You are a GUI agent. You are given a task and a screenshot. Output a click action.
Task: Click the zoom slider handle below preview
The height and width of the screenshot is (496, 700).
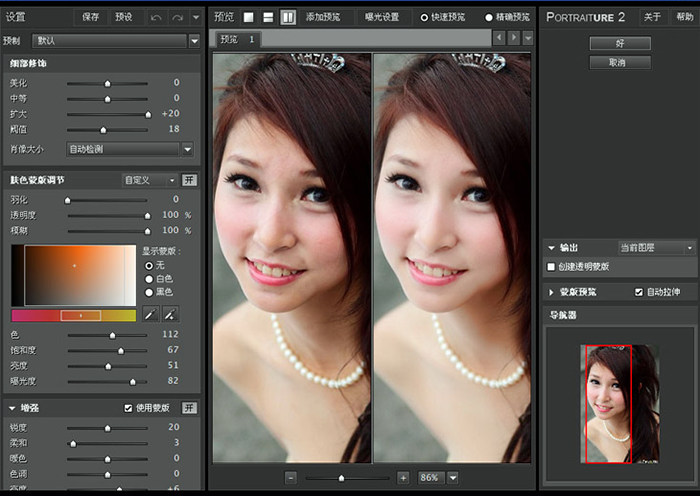pos(342,478)
